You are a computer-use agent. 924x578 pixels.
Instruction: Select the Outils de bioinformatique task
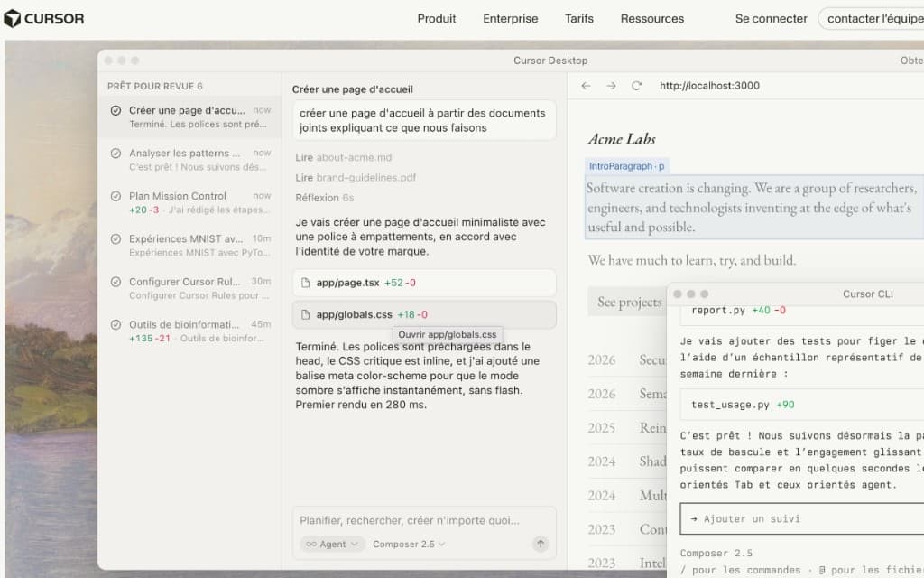pyautogui.click(x=190, y=331)
